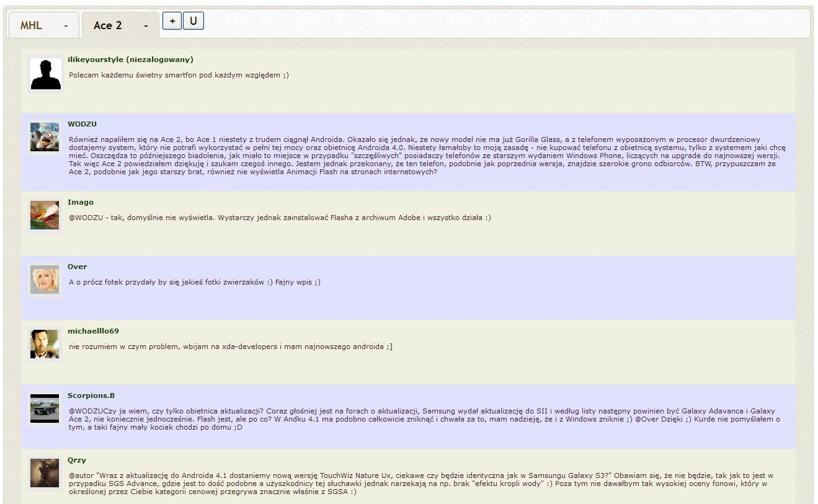Image resolution: width=818 pixels, height=504 pixels.
Task: Click the WODZU username
Action: [82, 124]
